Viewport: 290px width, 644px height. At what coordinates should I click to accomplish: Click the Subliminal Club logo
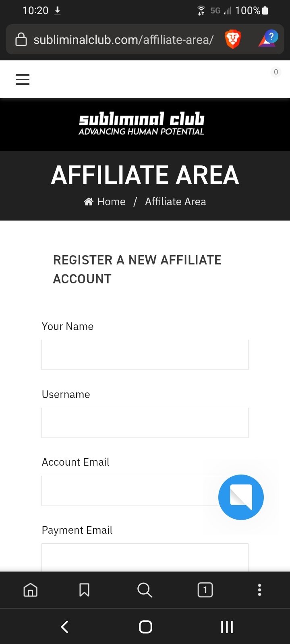[x=141, y=124]
